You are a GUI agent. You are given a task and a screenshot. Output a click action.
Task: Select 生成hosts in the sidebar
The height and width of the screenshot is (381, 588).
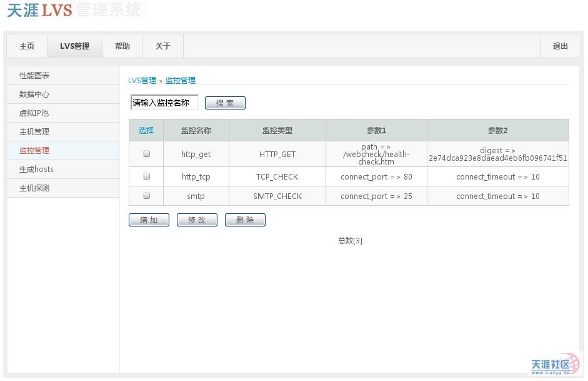36,170
